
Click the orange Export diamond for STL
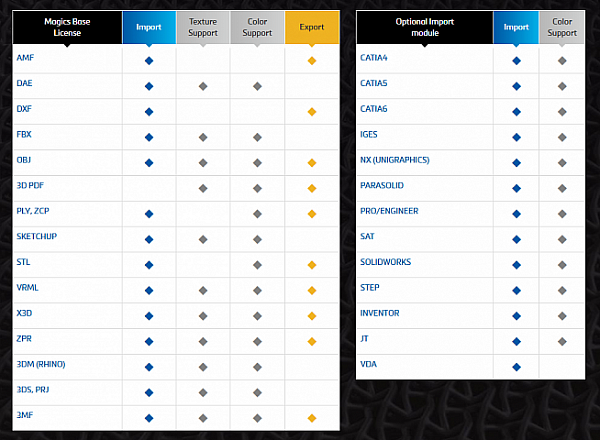click(x=312, y=264)
